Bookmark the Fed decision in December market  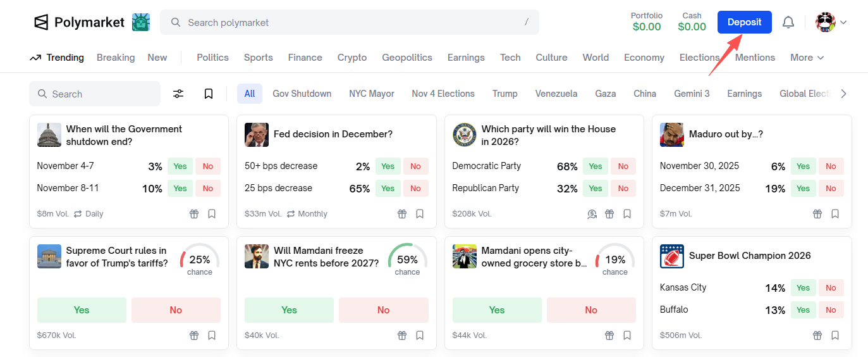[420, 214]
